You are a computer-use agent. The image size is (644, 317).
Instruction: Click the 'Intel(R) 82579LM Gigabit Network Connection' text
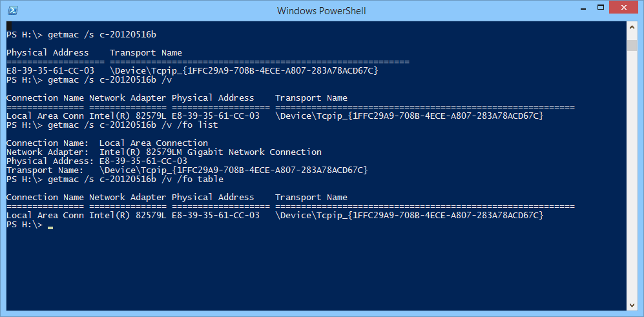[x=211, y=152]
